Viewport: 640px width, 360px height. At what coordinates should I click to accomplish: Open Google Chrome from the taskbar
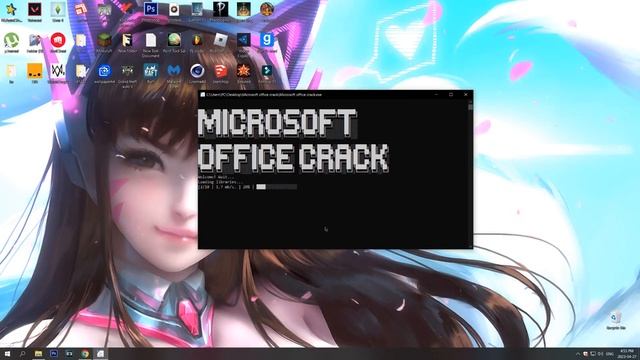[x=84, y=353]
